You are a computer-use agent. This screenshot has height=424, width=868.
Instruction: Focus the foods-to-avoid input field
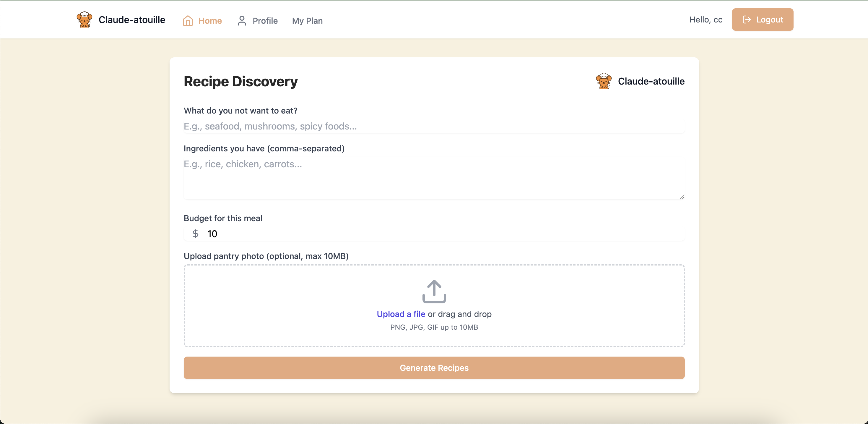(434, 127)
